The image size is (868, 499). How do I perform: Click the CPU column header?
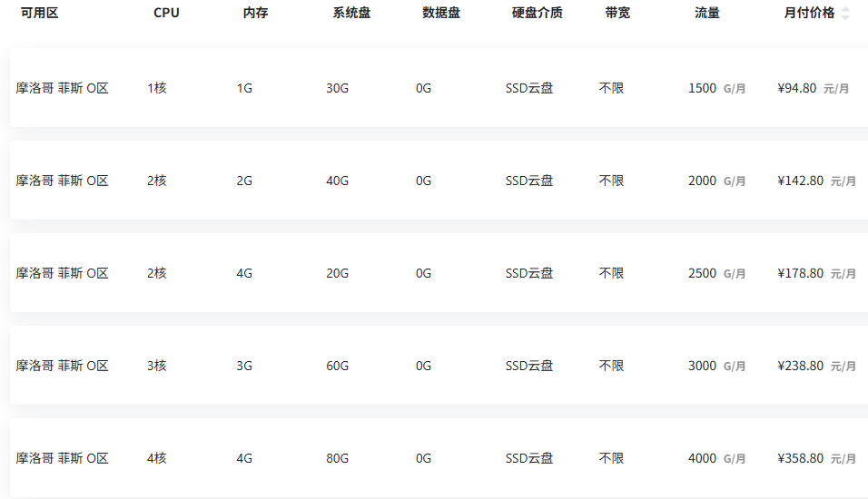pyautogui.click(x=166, y=13)
